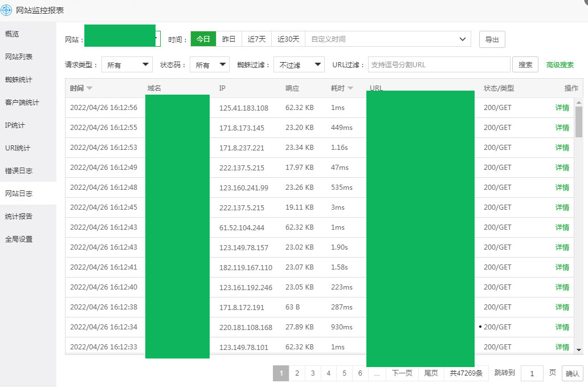Open 高级搜索 advanced search link
The height and width of the screenshot is (387, 588).
(560, 65)
